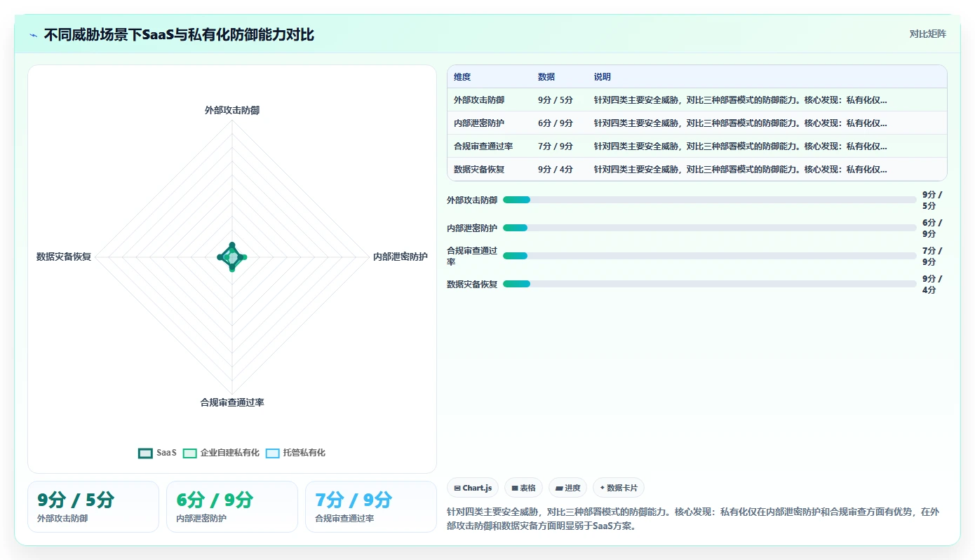Click the 维度 column header
975x560 pixels.
[x=462, y=76]
